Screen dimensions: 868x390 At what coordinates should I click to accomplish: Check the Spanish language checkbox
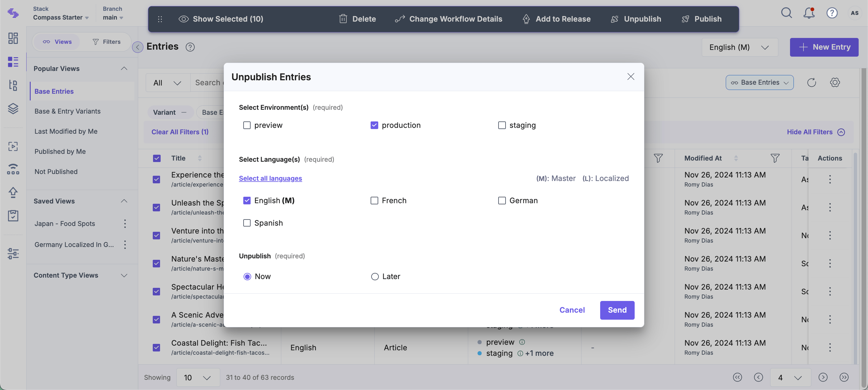(x=247, y=223)
